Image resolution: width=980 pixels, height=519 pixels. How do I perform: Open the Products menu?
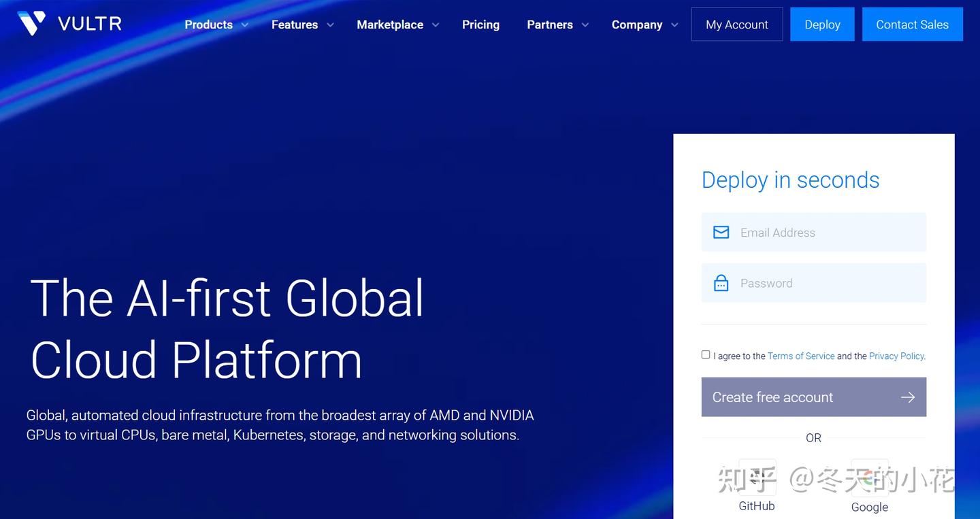[x=208, y=24]
